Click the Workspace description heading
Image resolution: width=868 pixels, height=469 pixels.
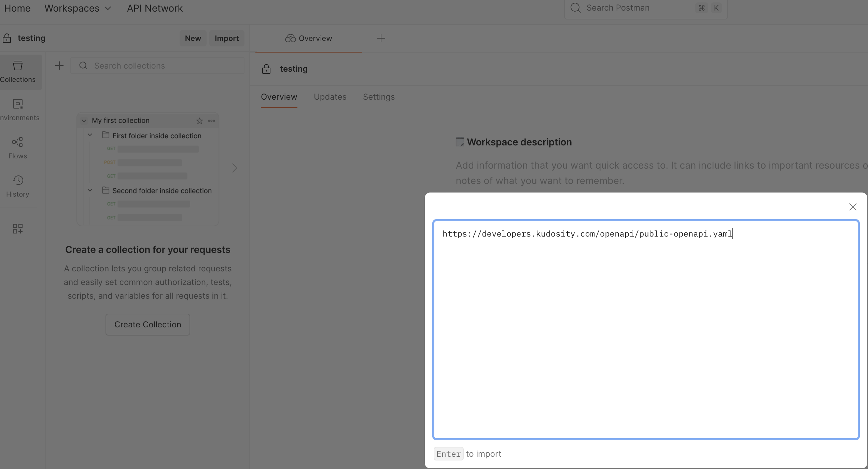tap(519, 142)
